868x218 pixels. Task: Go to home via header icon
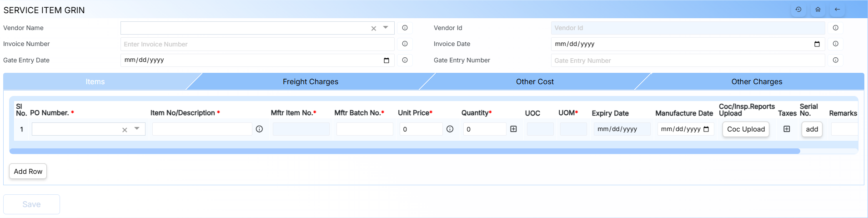[x=818, y=10]
